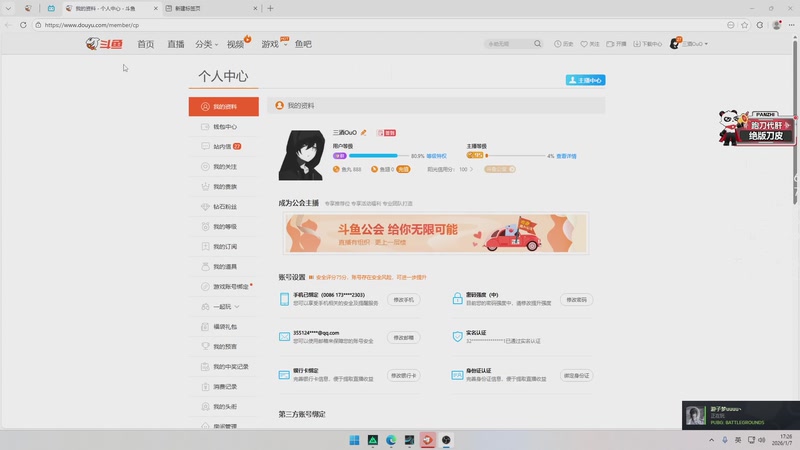Click the Douyu (斗鱼) logo
The width and height of the screenshot is (800, 450).
click(105, 44)
